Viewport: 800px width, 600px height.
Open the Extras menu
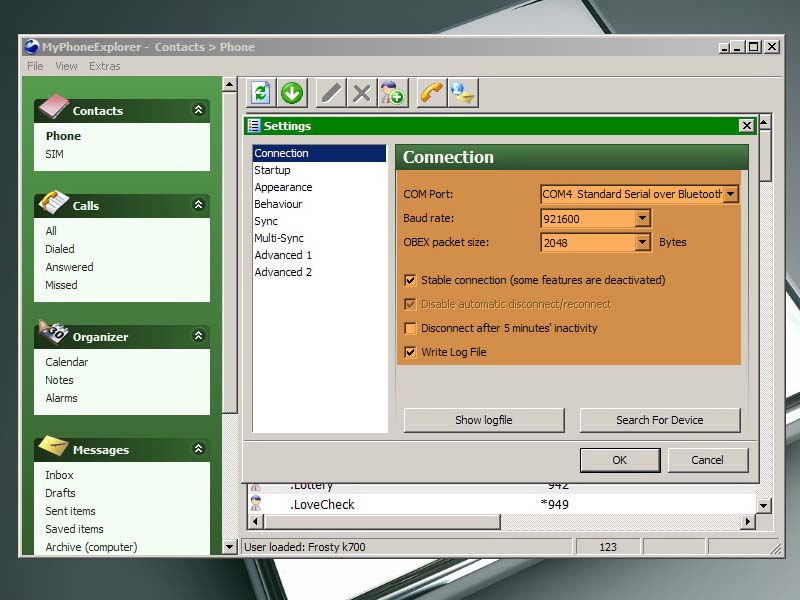(104, 66)
